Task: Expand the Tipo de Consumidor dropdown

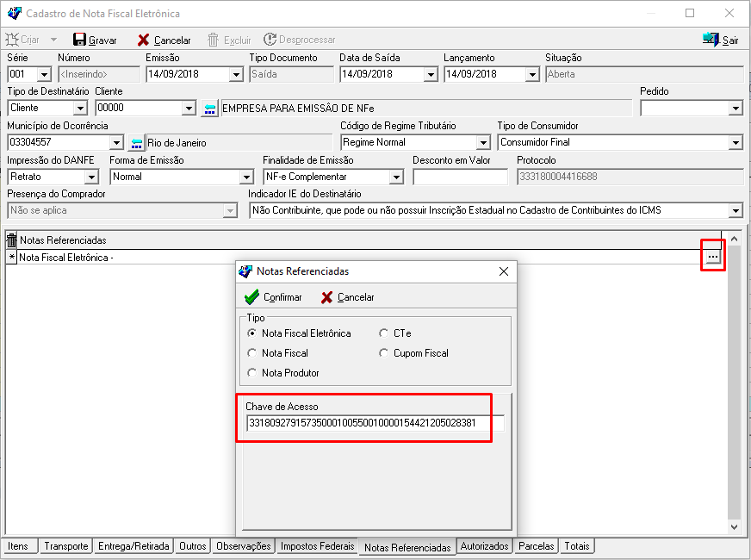Action: tap(735, 143)
